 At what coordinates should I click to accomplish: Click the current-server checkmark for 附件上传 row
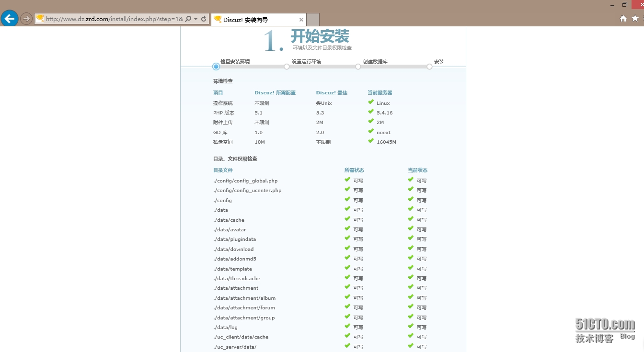pyautogui.click(x=371, y=121)
